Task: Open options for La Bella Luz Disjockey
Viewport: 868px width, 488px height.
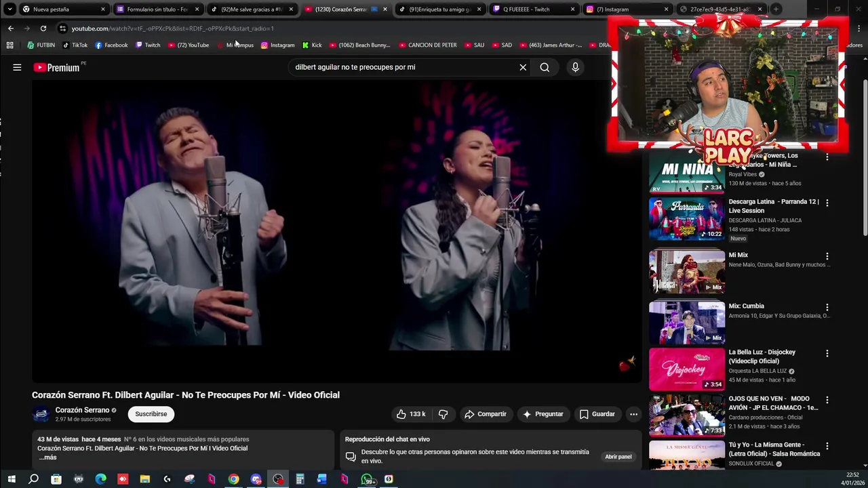Action: 827,353
